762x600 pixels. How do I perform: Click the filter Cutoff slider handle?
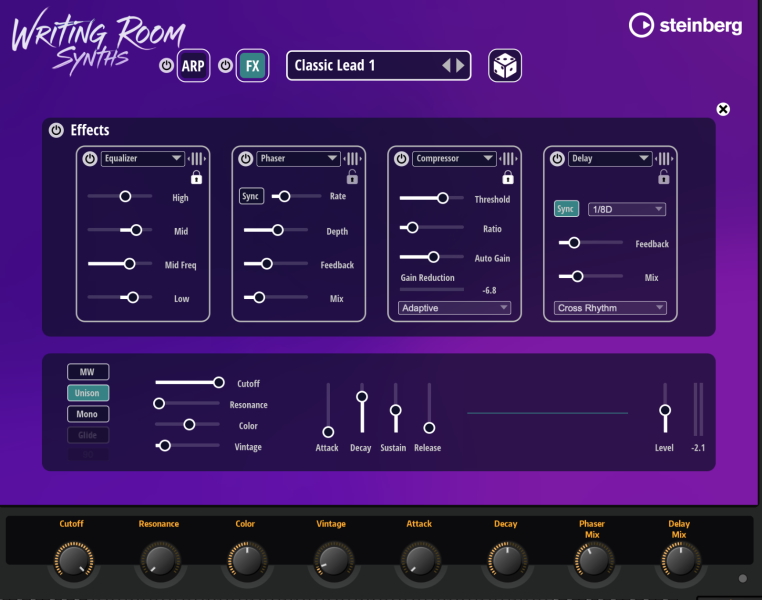click(x=219, y=382)
